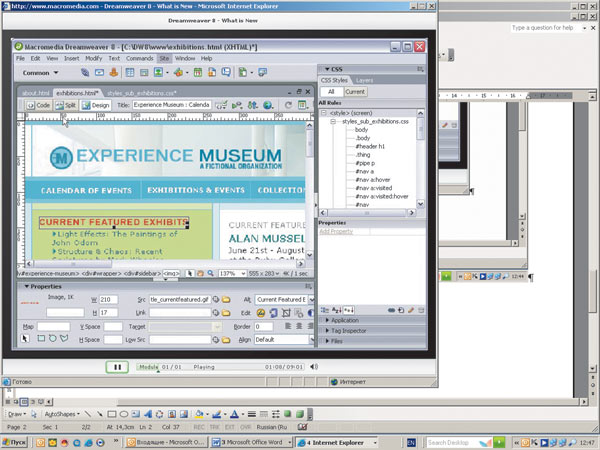This screenshot has height=450, width=600.
Task: Toggle REC indicator in Word status bar
Action: pos(199,427)
